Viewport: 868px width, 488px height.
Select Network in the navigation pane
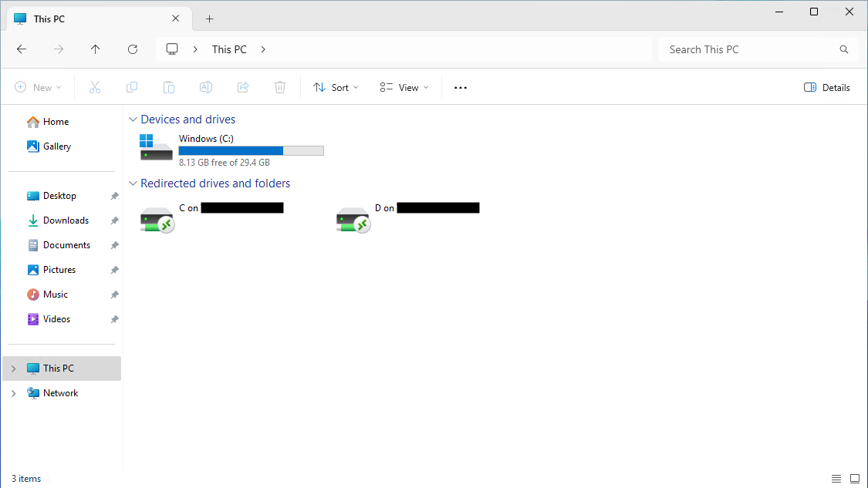point(62,393)
